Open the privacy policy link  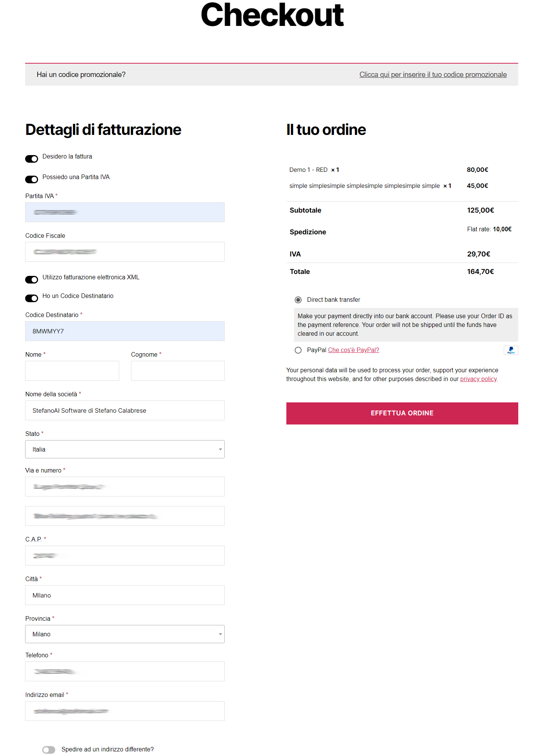coord(478,379)
